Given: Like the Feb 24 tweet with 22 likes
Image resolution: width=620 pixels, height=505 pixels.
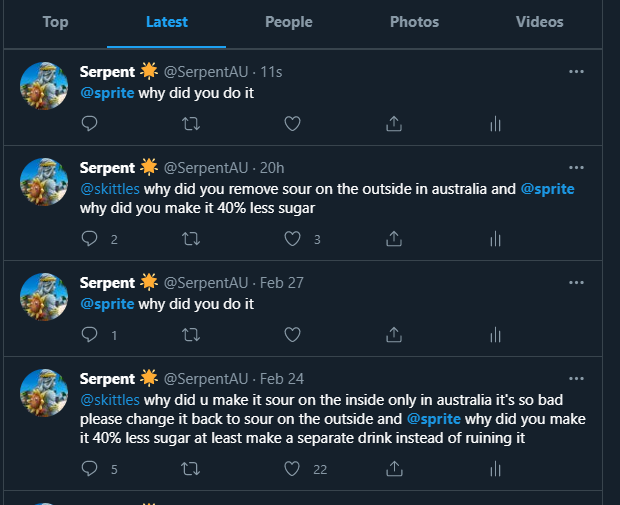Looking at the screenshot, I should (293, 468).
